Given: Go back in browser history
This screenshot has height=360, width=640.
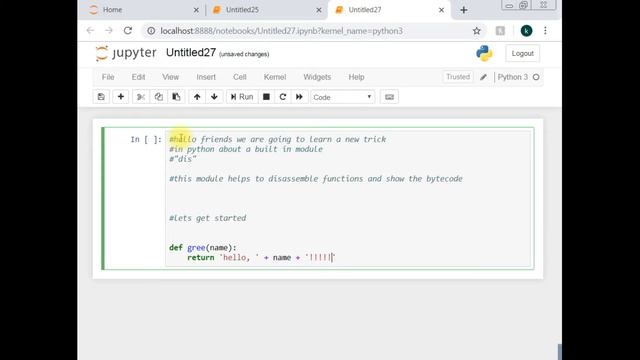Looking at the screenshot, I should [x=90, y=31].
